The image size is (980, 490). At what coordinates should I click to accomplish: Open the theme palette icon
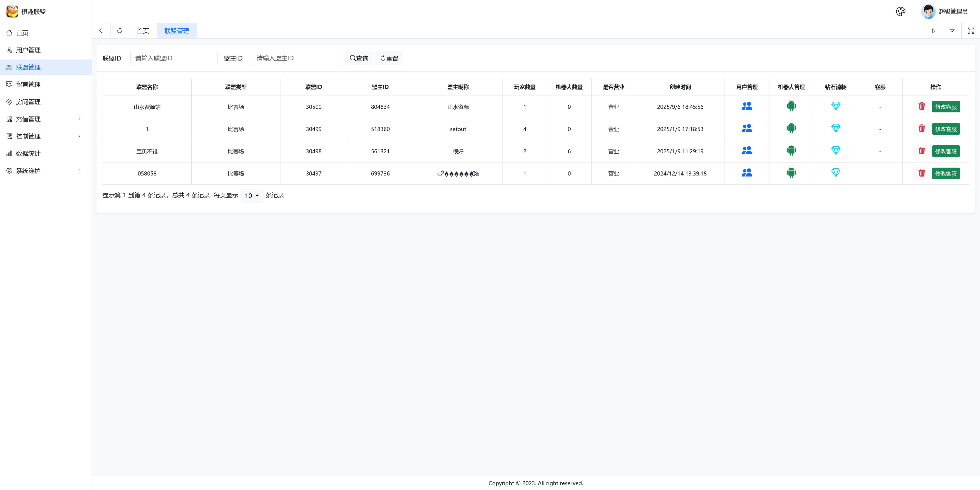[900, 11]
